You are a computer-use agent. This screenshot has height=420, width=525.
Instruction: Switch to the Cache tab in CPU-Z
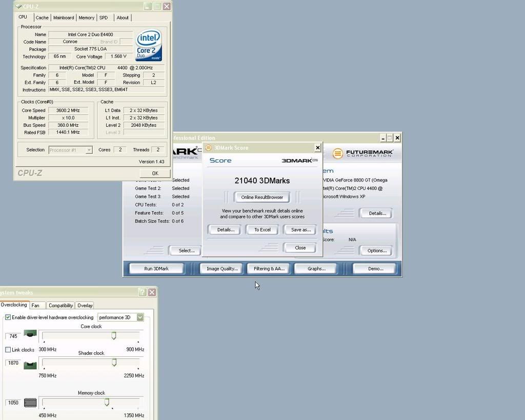(42, 18)
